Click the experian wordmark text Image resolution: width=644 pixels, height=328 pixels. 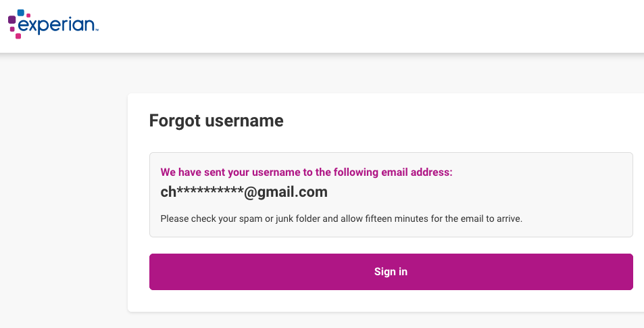coord(57,25)
